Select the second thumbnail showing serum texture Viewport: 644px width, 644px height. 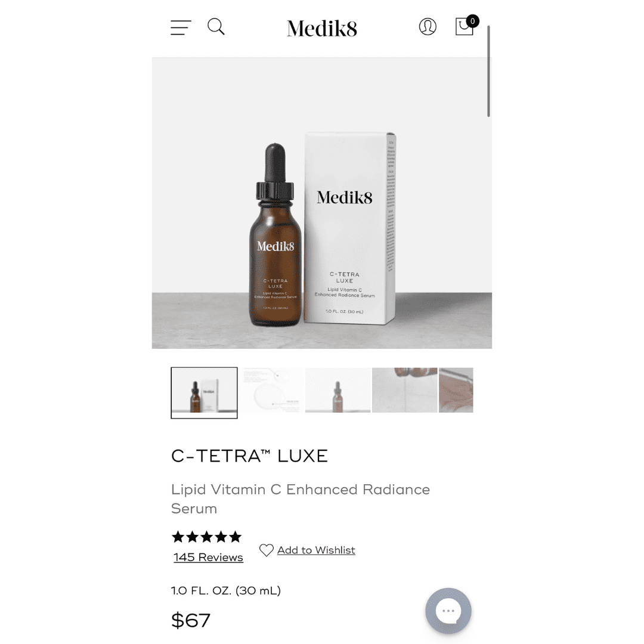271,390
